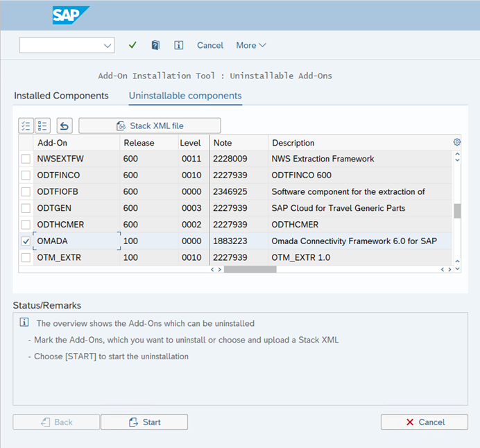The width and height of the screenshot is (480, 448).
Task: Switch to Installed Components tab
Action: (61, 96)
